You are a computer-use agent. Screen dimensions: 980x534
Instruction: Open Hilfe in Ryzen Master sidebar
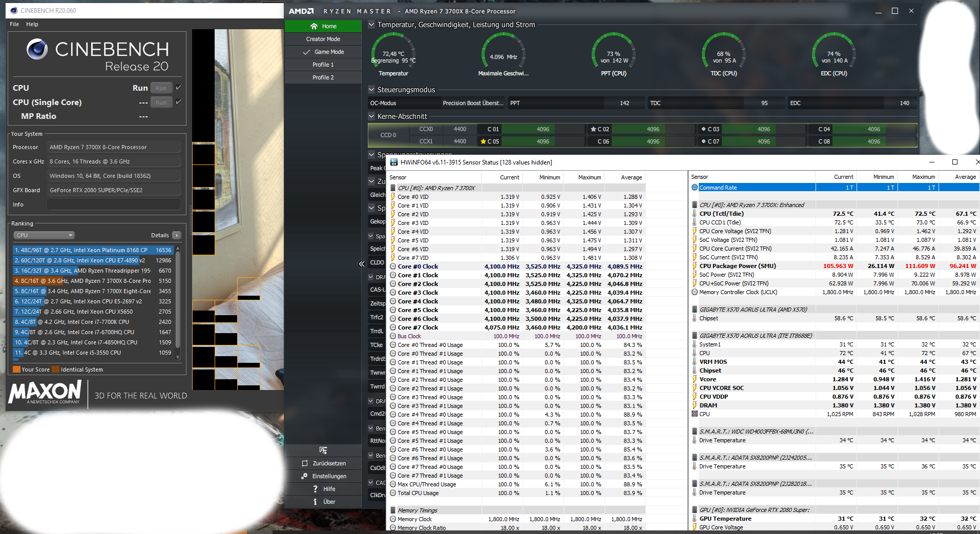coord(323,489)
